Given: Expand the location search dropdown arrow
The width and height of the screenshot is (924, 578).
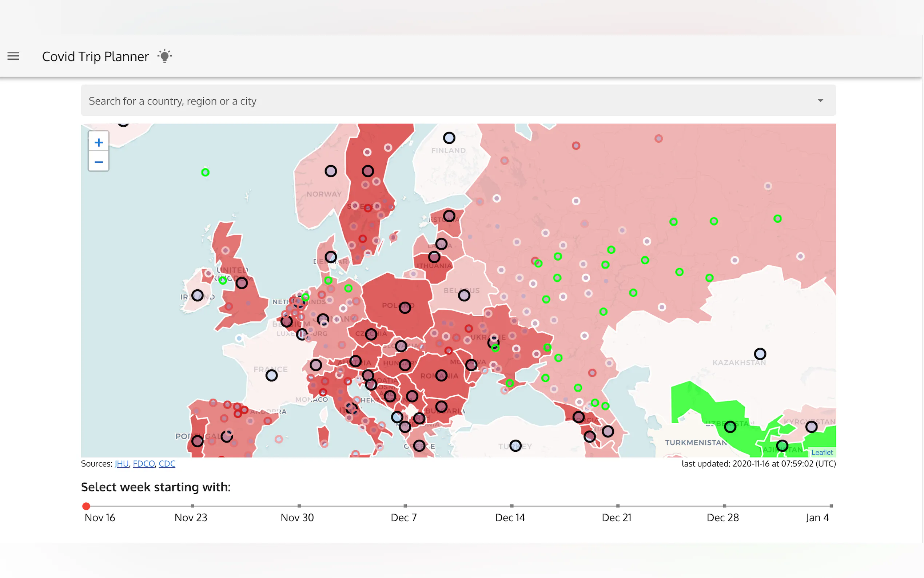Looking at the screenshot, I should pos(820,100).
